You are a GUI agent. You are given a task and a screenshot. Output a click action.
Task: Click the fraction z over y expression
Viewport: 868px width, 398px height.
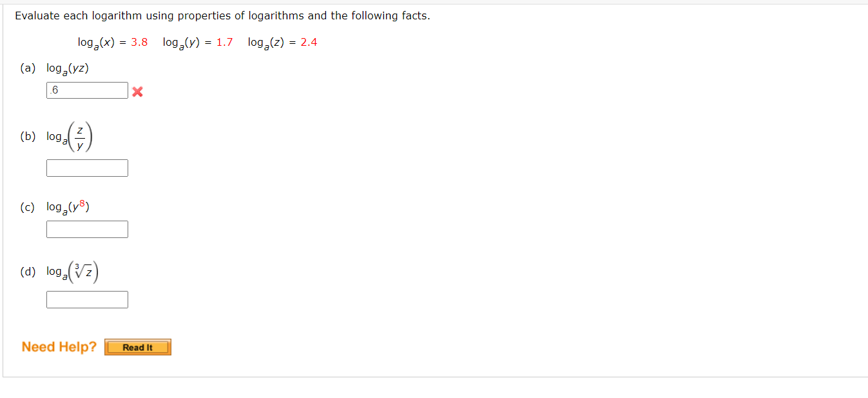(80, 135)
